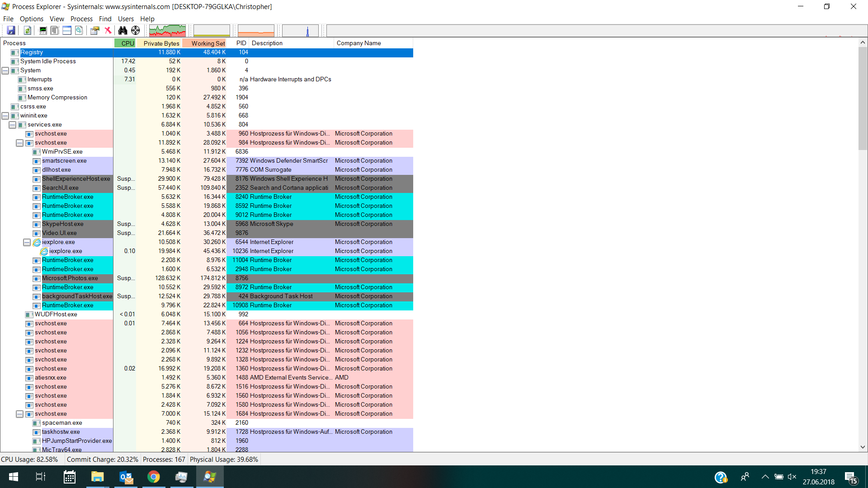Click the vertical scrollbar down arrow

tap(863, 447)
